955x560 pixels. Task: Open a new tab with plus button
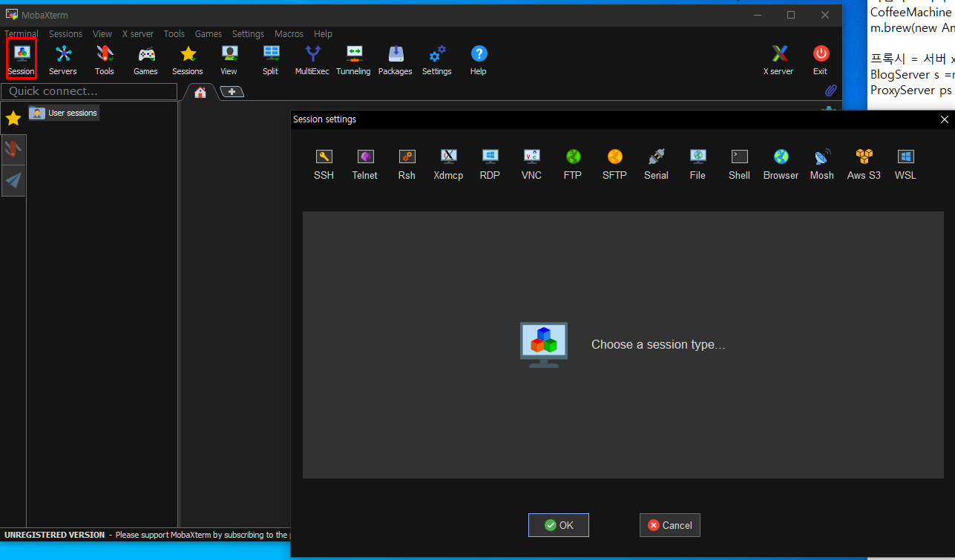(232, 92)
